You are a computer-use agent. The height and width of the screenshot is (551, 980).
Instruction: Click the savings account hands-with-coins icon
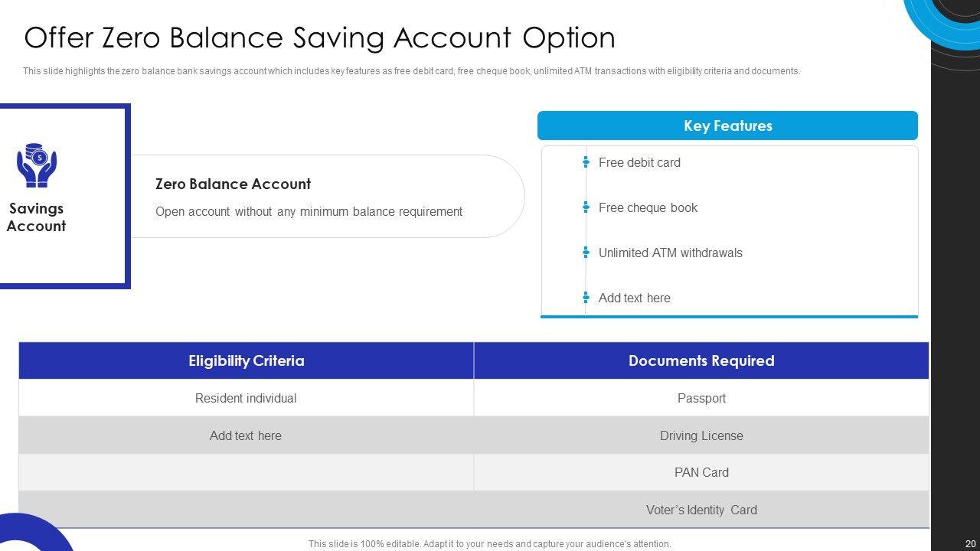pyautogui.click(x=37, y=165)
